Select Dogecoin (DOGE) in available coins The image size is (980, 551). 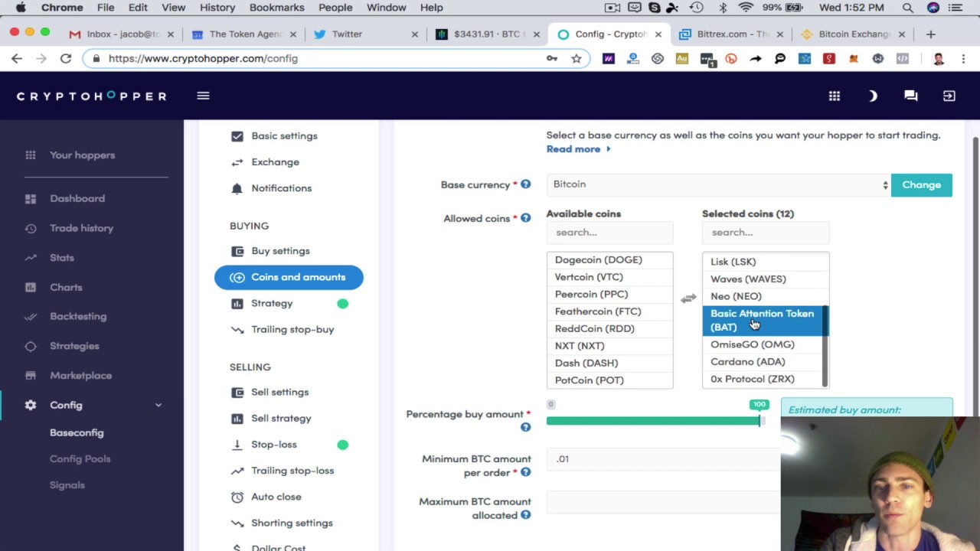pyautogui.click(x=609, y=259)
